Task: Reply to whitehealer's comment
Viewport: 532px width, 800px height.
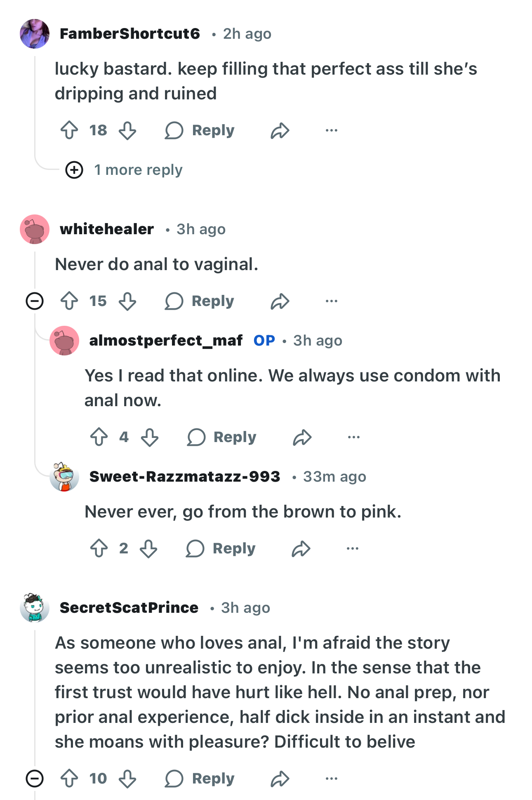Action: click(x=200, y=301)
